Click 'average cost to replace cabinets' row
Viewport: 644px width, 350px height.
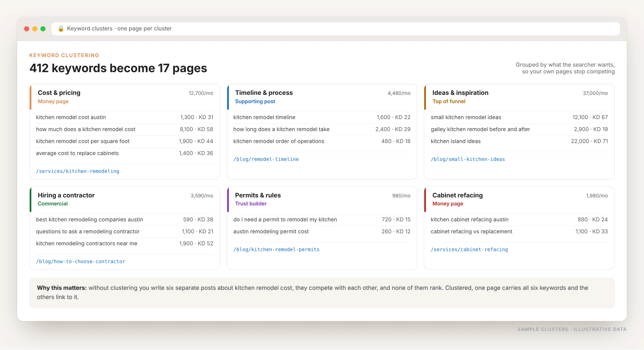point(125,153)
